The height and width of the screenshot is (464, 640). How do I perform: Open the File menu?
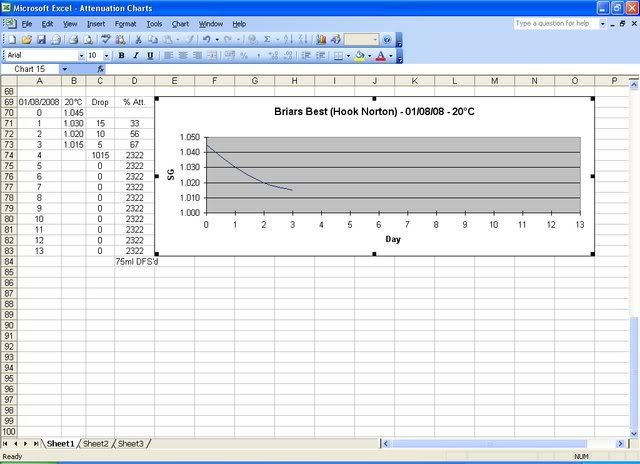click(27, 24)
